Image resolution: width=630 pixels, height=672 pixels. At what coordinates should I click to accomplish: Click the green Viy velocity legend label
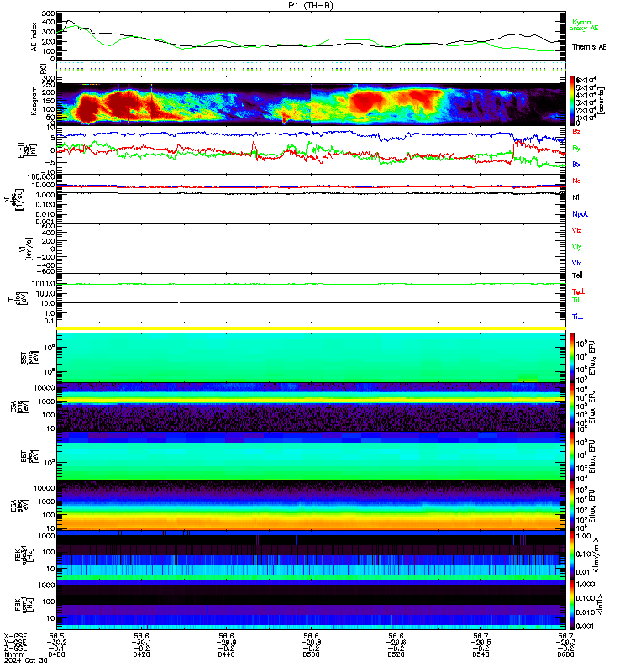point(576,247)
